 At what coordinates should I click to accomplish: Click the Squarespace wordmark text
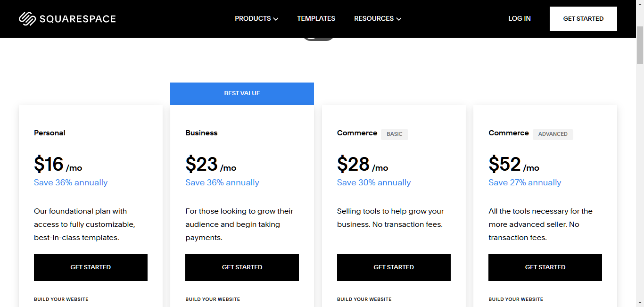pos(78,19)
